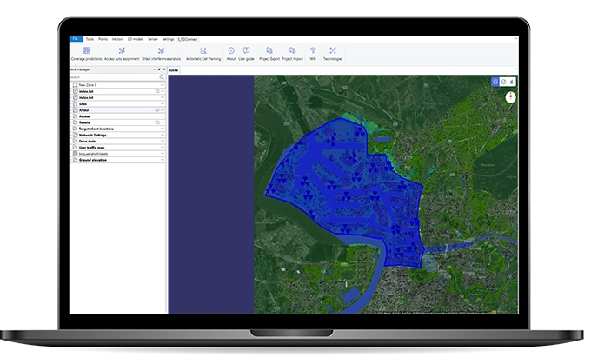The height and width of the screenshot is (364, 591).
Task: Open the Terrain ribbon tab
Action: pyautogui.click(x=153, y=39)
